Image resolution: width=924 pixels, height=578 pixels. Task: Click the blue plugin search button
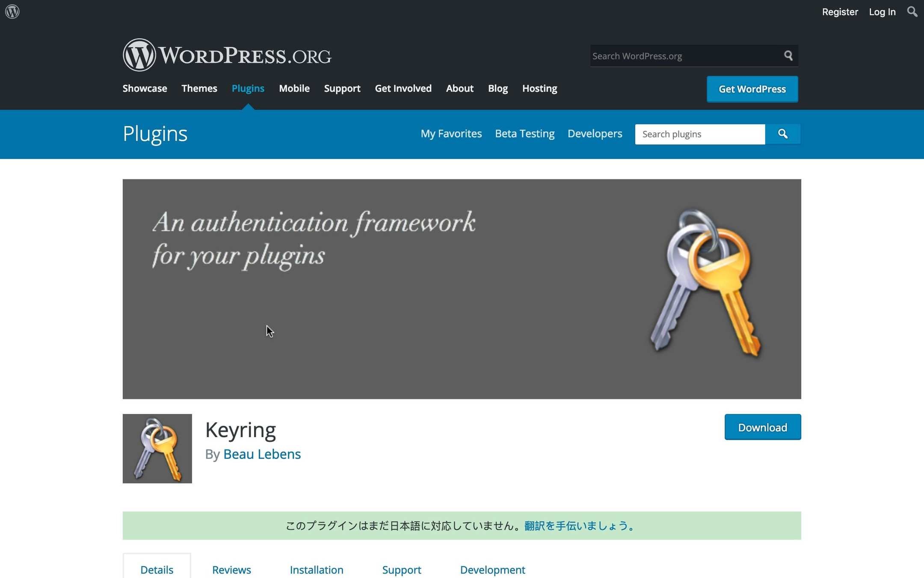(x=782, y=134)
